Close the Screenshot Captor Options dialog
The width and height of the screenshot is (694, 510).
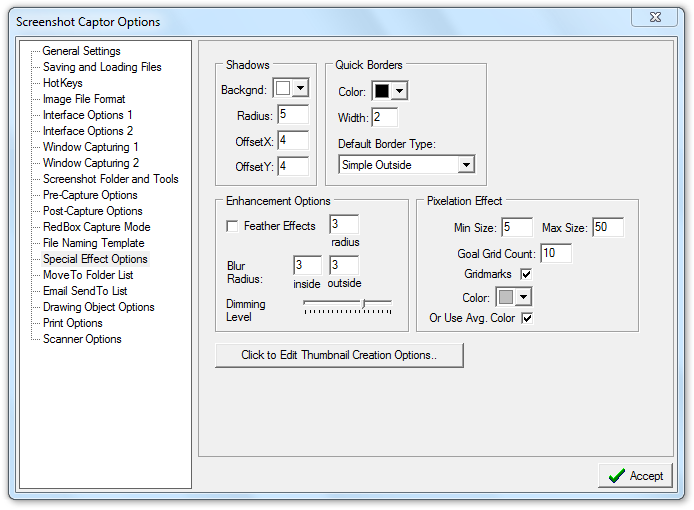click(655, 17)
